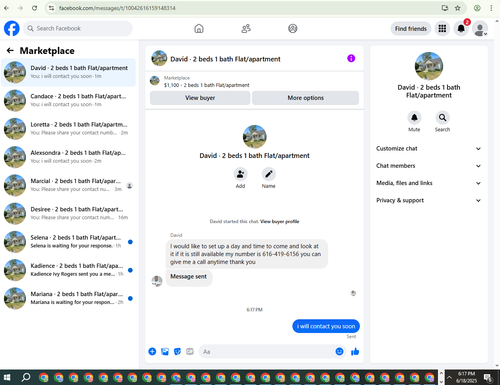Viewport: 500px width, 385px height.
Task: Show hidden system tray icons
Action: (449, 377)
